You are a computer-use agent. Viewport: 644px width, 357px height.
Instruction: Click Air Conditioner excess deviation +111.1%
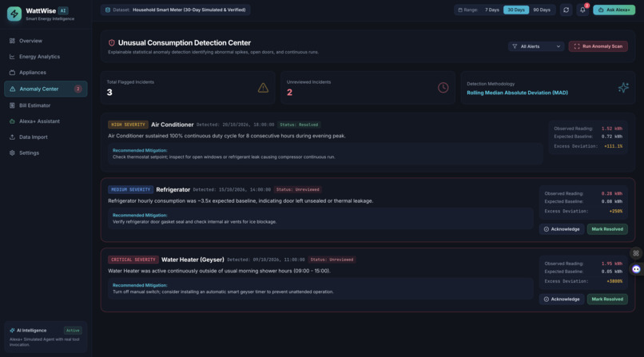[x=613, y=146]
